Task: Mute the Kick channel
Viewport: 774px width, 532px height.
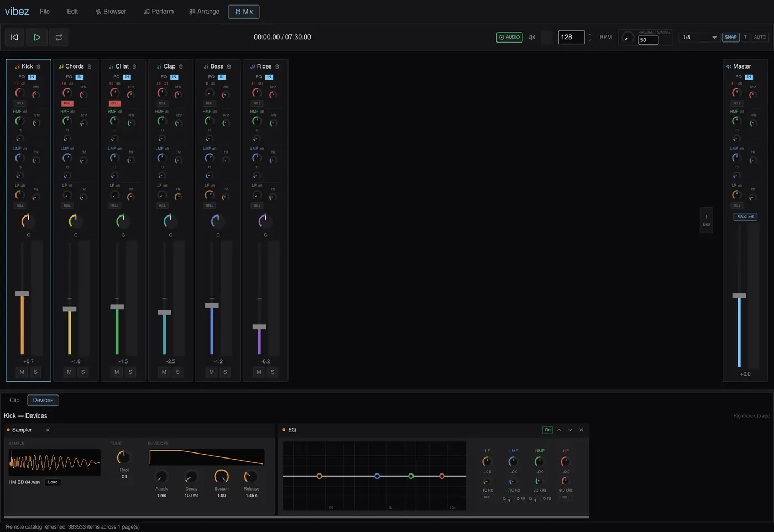Action: [22, 372]
